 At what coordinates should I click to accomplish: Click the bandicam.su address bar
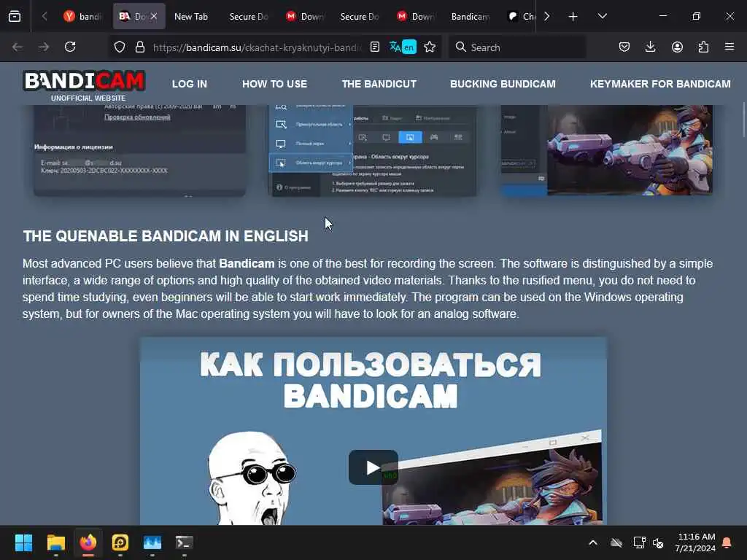click(258, 47)
